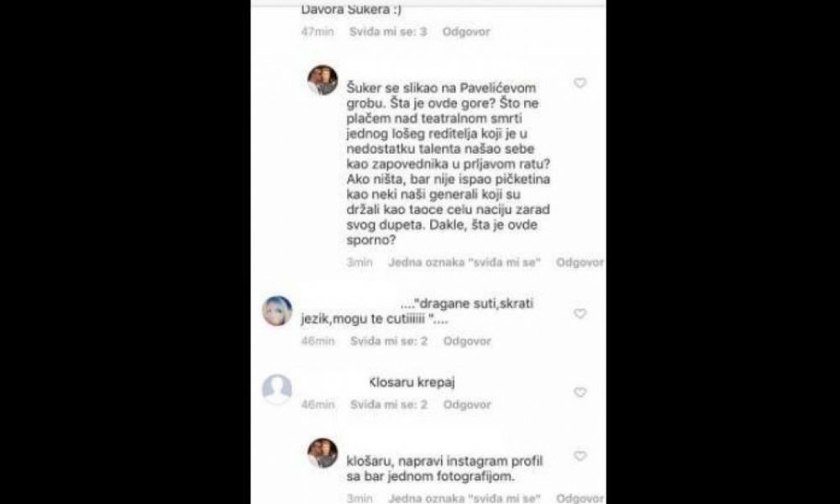View likes on "dragane suti" comment
Viewport: 840px width, 504px height.
(x=389, y=341)
